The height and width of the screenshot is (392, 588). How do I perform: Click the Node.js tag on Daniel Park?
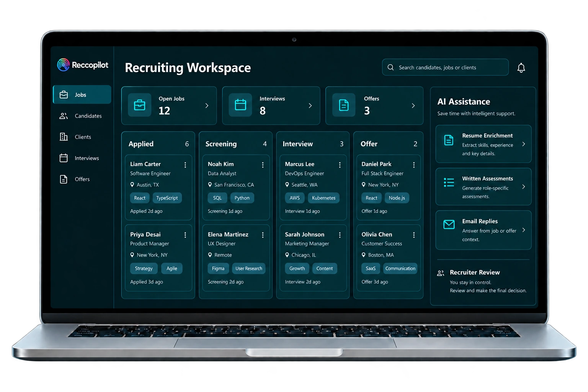(x=397, y=198)
